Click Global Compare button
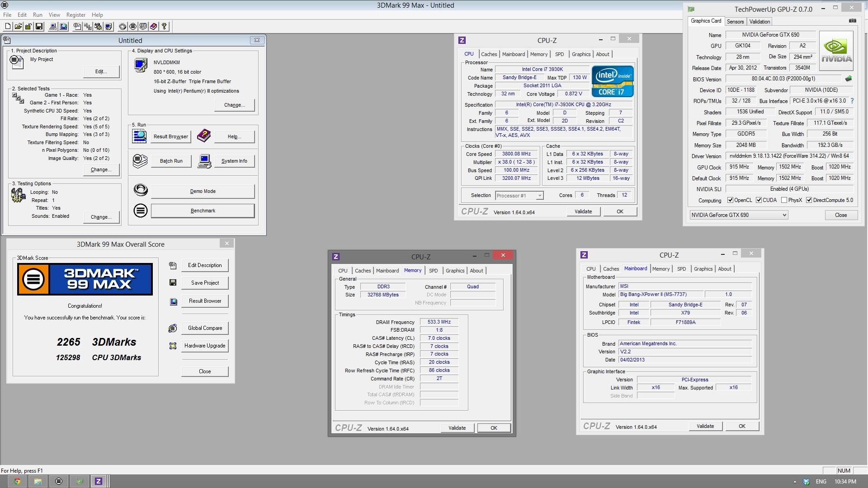The height and width of the screenshot is (488, 868). 205,328
